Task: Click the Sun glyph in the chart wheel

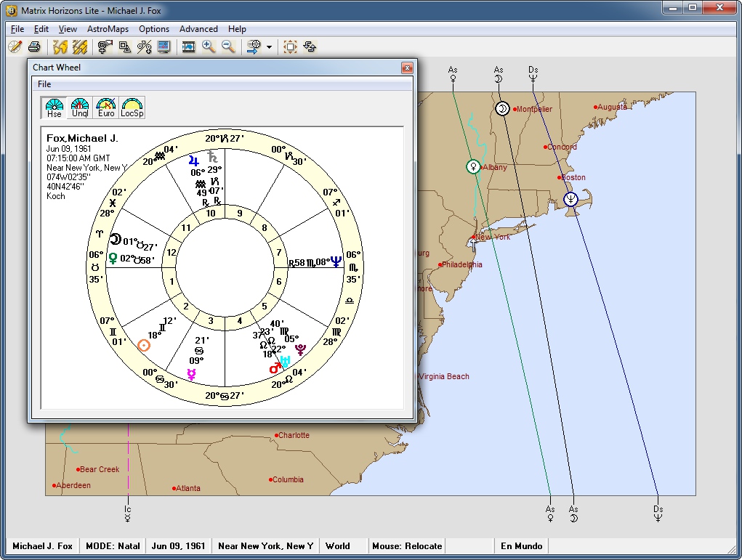Action: (x=144, y=345)
